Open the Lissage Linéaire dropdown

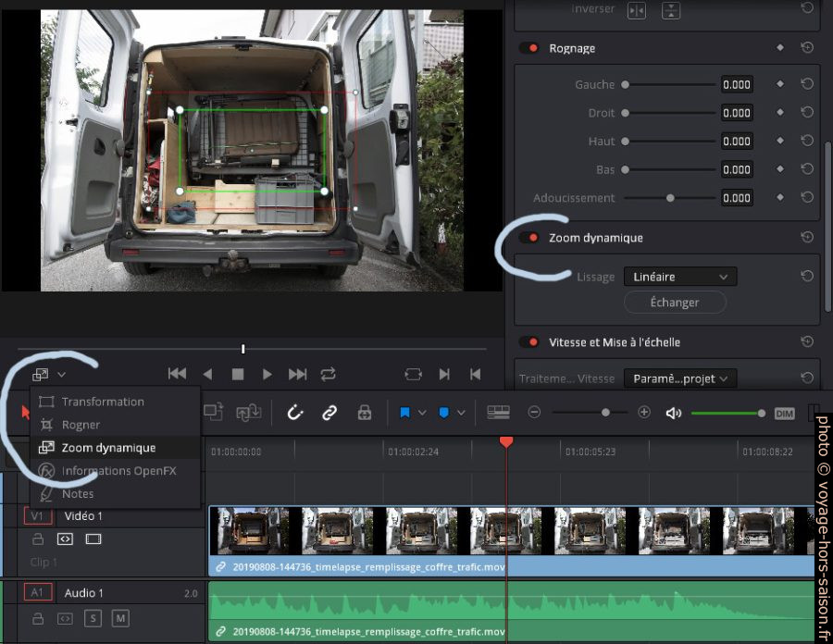click(x=680, y=277)
